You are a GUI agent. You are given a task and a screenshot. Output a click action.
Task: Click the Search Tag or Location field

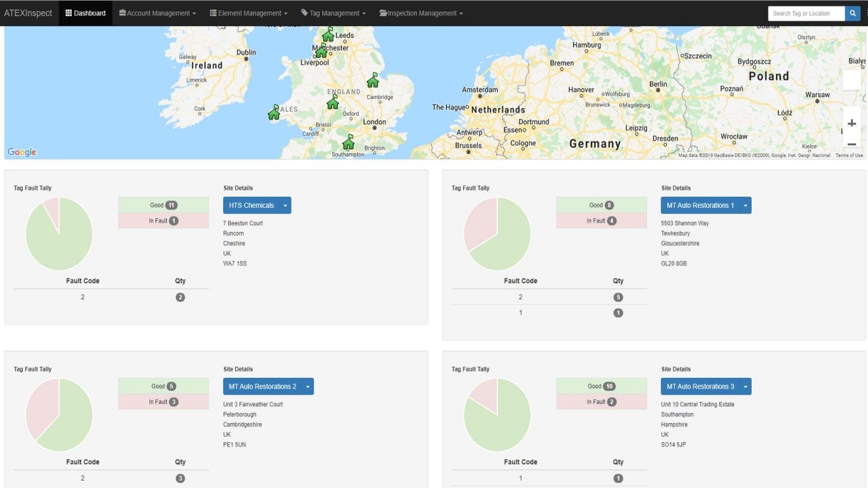pos(806,13)
